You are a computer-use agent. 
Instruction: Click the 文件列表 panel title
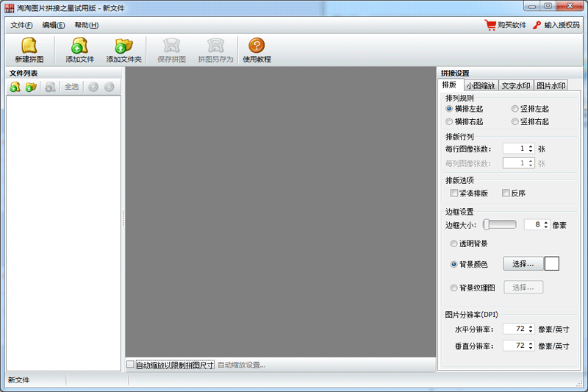click(x=24, y=73)
